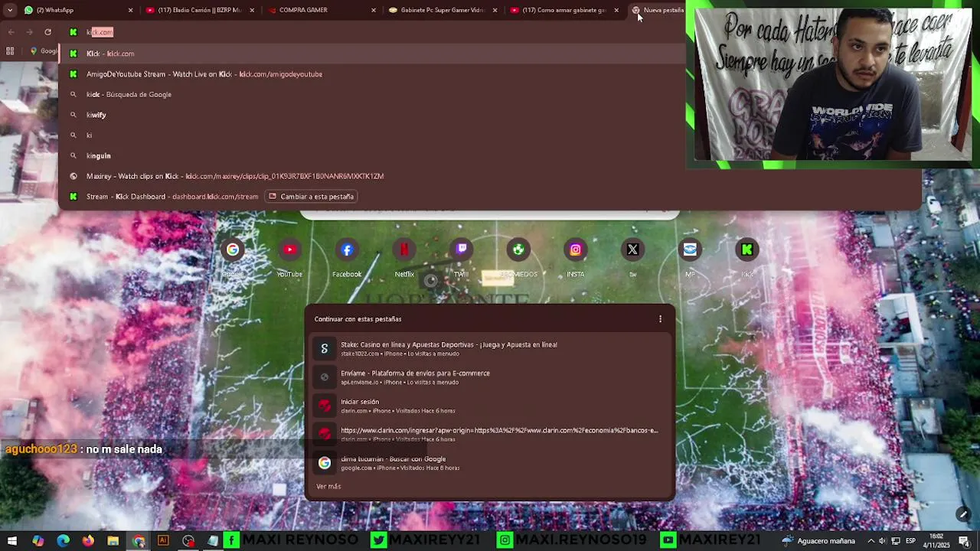Viewport: 980px width, 551px height.
Task: Open Iniciar sesión clarin.com entry
Action: (490, 406)
